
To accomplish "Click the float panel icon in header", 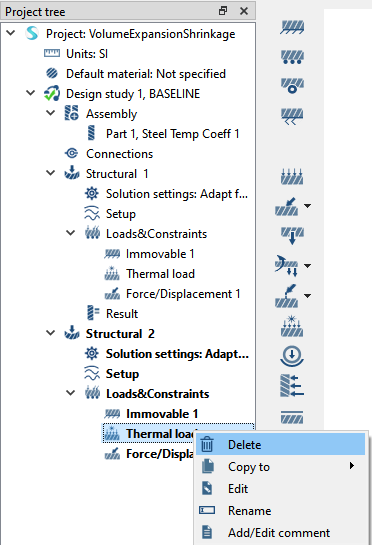I will 223,11.
